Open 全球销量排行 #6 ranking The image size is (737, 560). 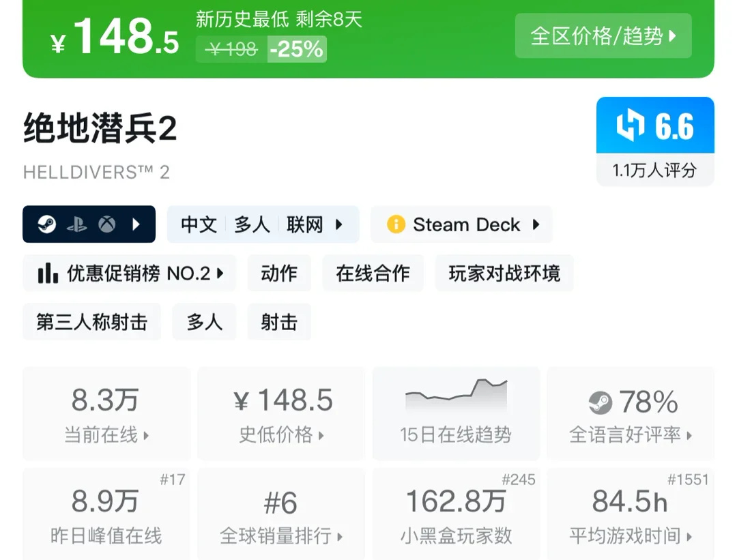tap(281, 514)
